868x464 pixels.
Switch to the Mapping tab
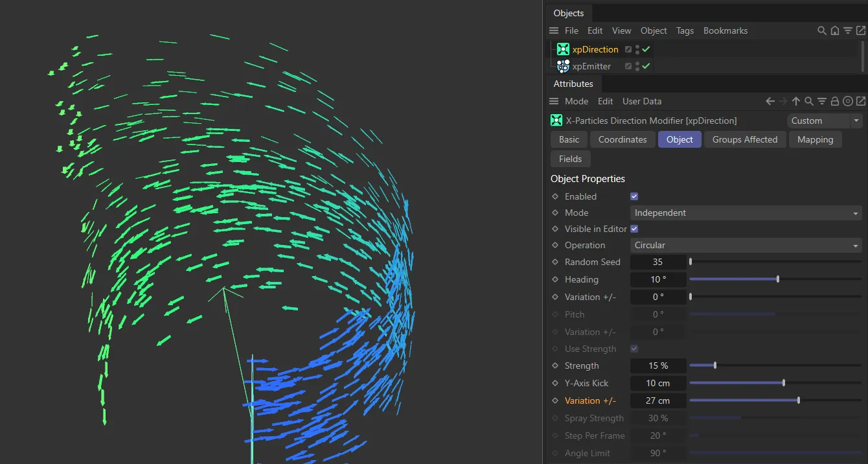click(x=815, y=139)
